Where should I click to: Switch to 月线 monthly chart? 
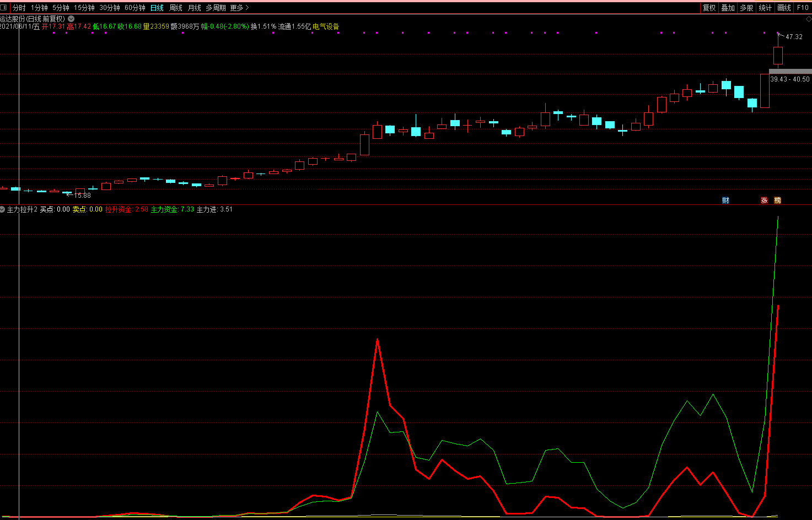pos(195,8)
